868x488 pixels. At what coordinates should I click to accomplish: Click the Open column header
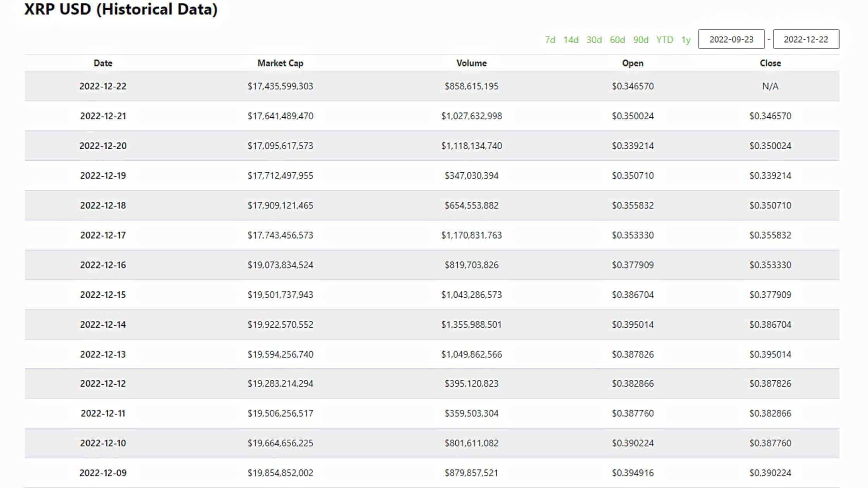[632, 63]
